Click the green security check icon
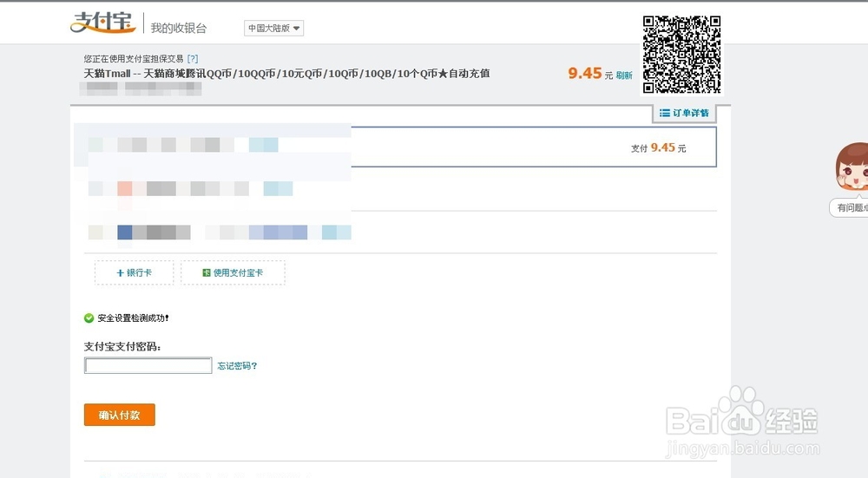Screen dimensions: 868x478 click(x=89, y=318)
